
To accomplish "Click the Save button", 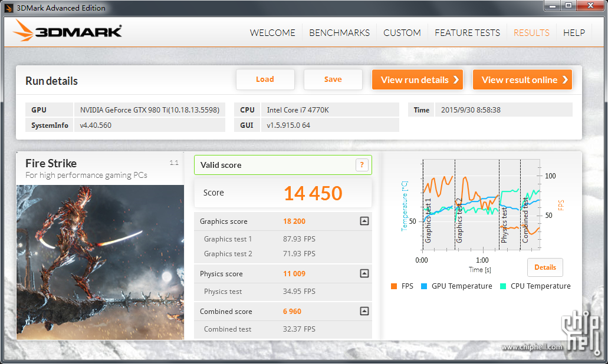I will pos(333,80).
